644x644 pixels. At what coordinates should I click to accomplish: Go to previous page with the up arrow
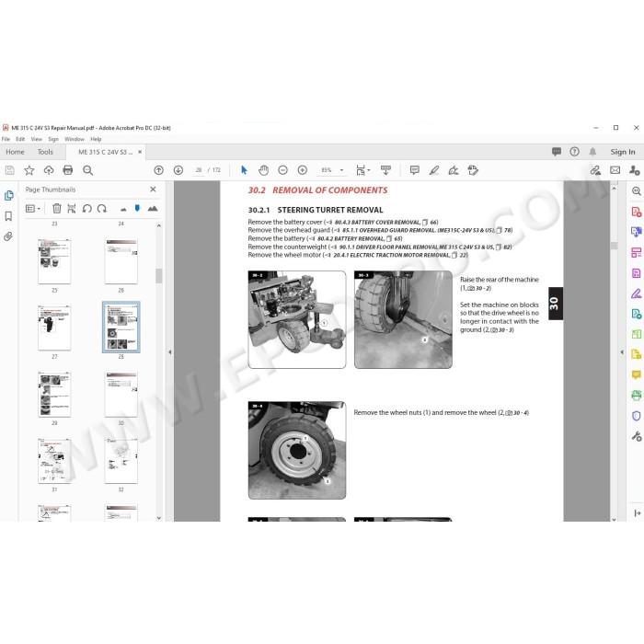[158, 170]
